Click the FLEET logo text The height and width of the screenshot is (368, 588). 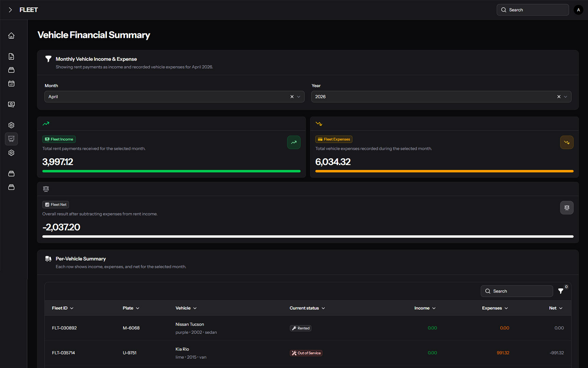click(29, 10)
